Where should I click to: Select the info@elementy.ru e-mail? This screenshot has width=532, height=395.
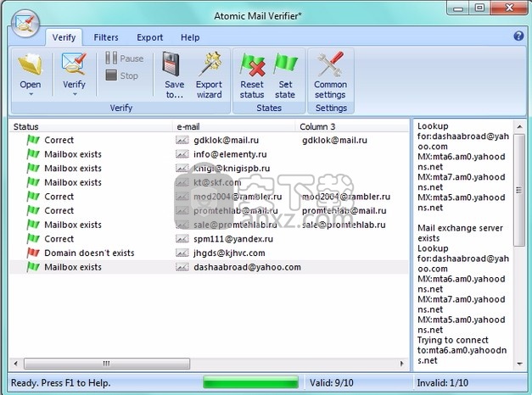pos(230,154)
